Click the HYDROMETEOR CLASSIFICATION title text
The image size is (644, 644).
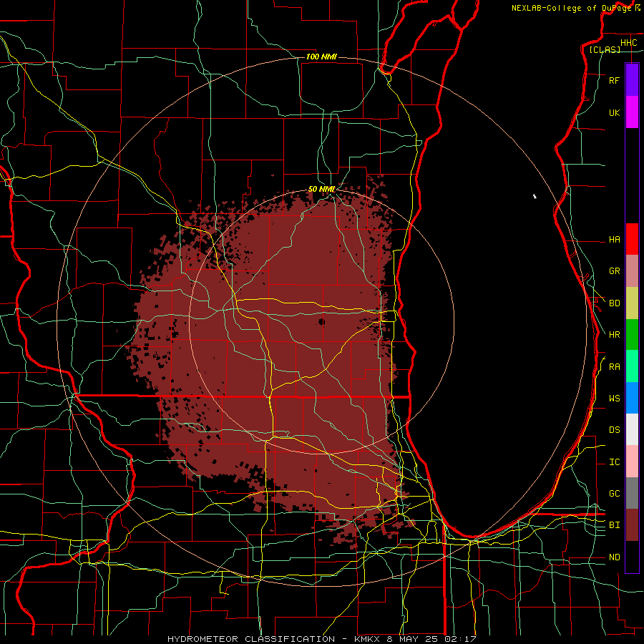(251, 639)
